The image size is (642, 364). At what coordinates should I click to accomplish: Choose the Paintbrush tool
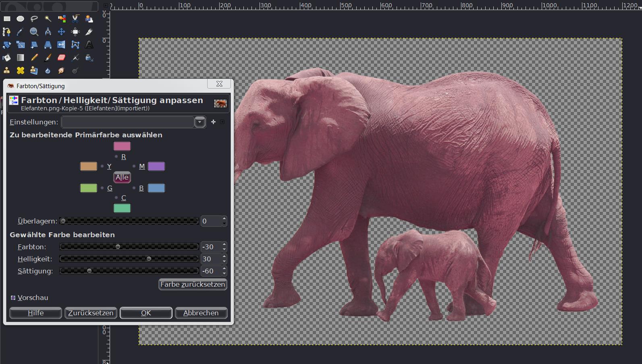tap(48, 58)
